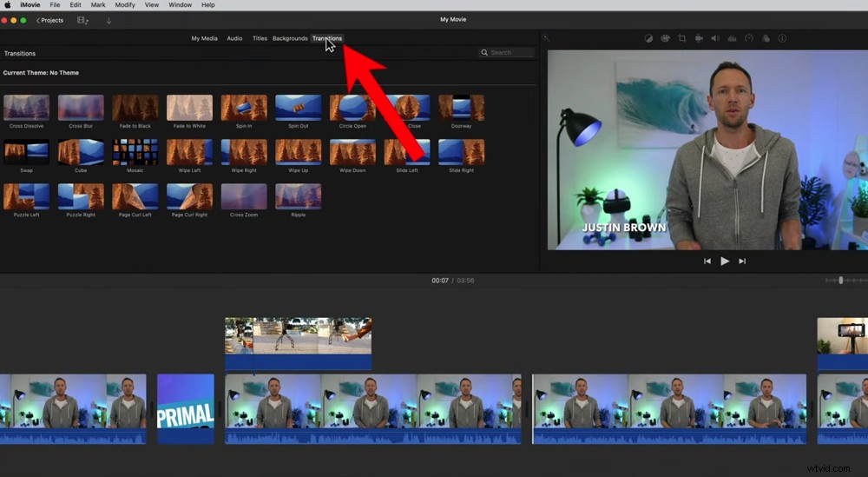
Task: Switch to the Titles tab
Action: tap(260, 38)
